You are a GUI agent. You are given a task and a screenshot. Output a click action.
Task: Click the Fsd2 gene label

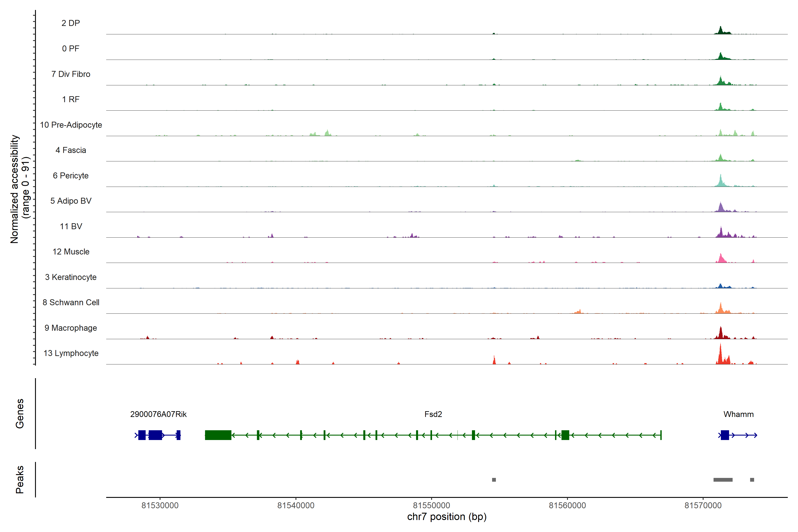433,414
